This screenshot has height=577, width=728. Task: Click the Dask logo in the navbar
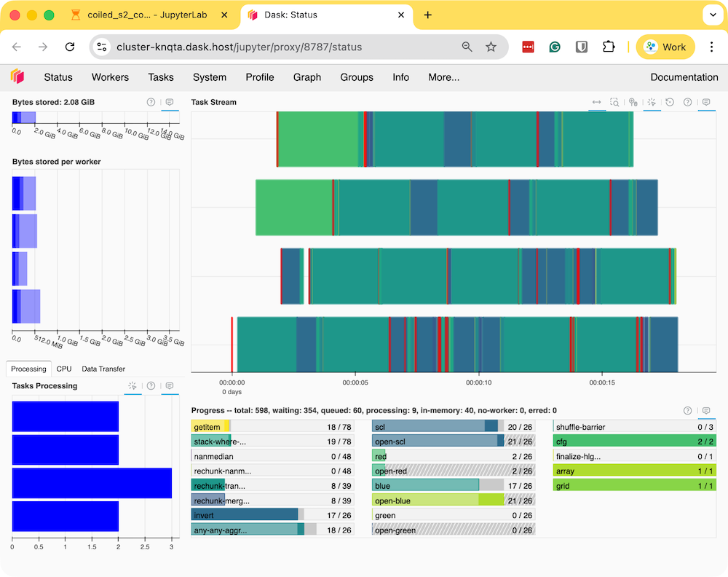(x=17, y=76)
